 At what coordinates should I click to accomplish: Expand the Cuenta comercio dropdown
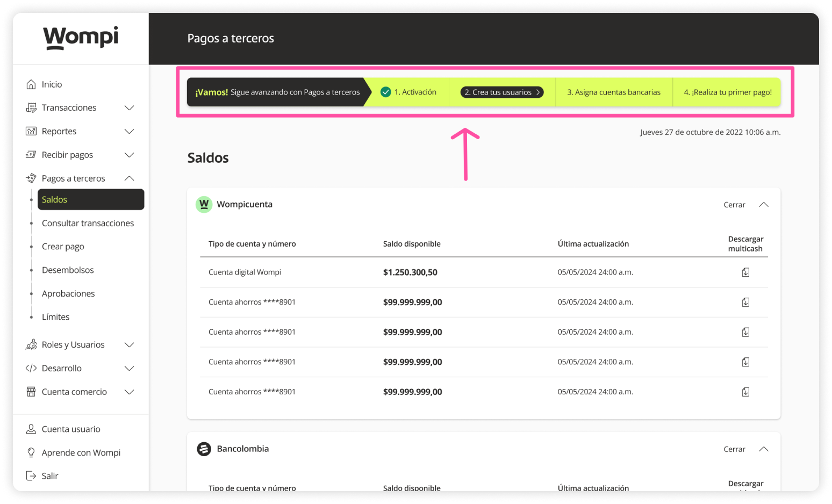pos(129,392)
